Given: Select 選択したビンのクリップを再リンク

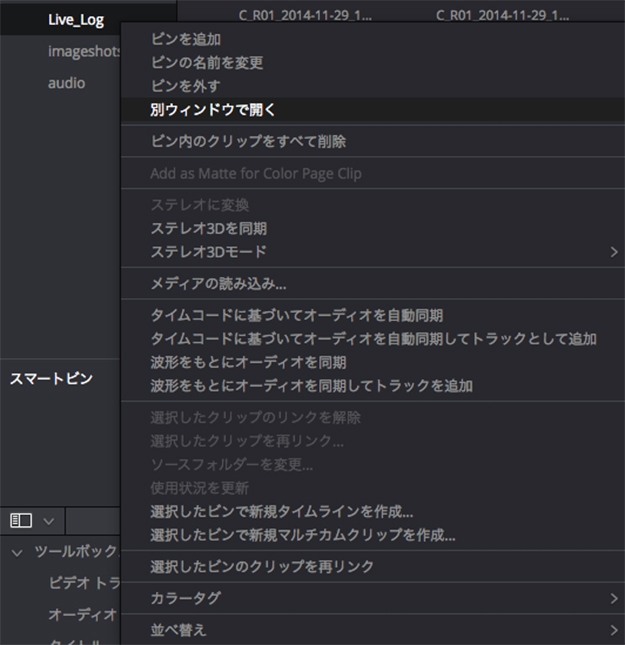Looking at the screenshot, I should pos(262,567).
